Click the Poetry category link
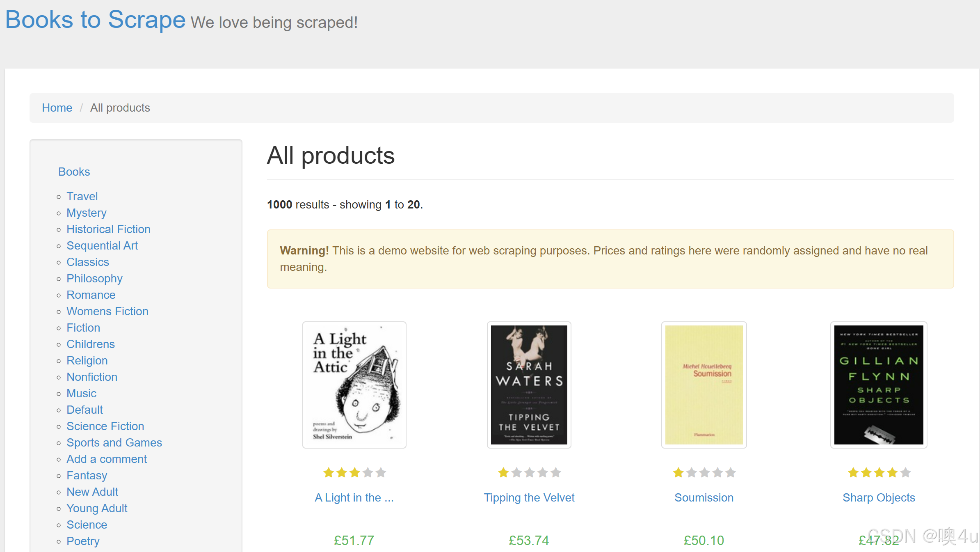This screenshot has height=552, width=980. pyautogui.click(x=83, y=541)
